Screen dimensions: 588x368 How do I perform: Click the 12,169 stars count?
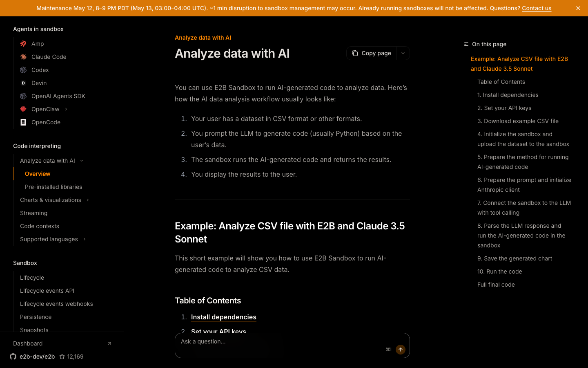click(75, 357)
